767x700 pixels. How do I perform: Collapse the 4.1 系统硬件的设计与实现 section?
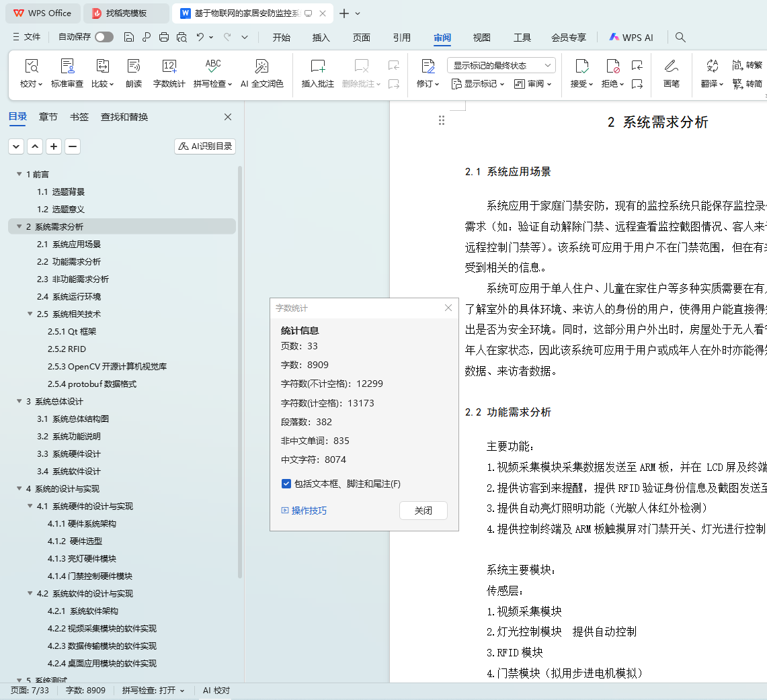[x=30, y=506]
